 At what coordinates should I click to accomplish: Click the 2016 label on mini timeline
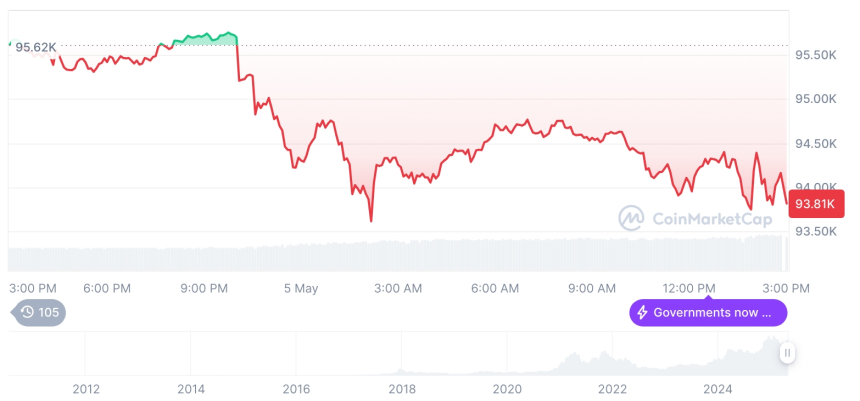(x=296, y=389)
